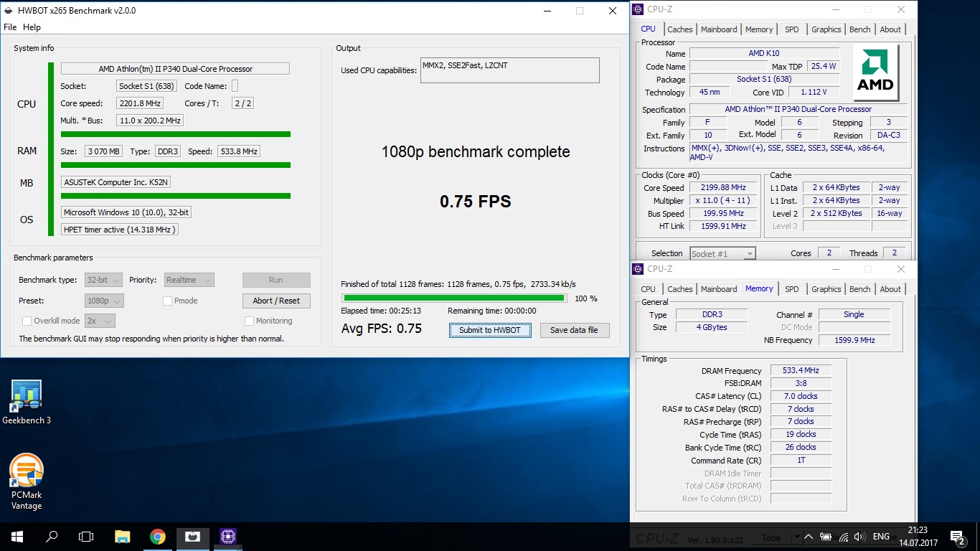The height and width of the screenshot is (551, 980).
Task: Open Wi-Fi network tray icon
Action: click(843, 537)
